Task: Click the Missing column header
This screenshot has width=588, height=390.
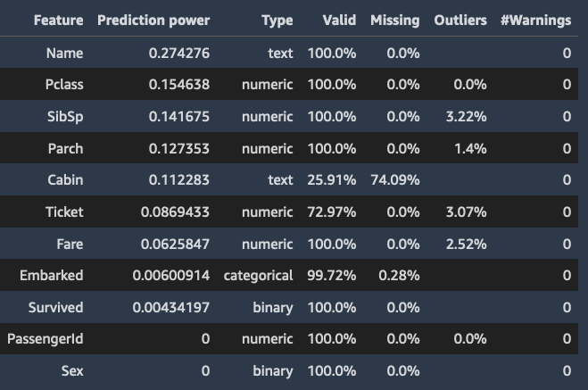Action: point(394,20)
